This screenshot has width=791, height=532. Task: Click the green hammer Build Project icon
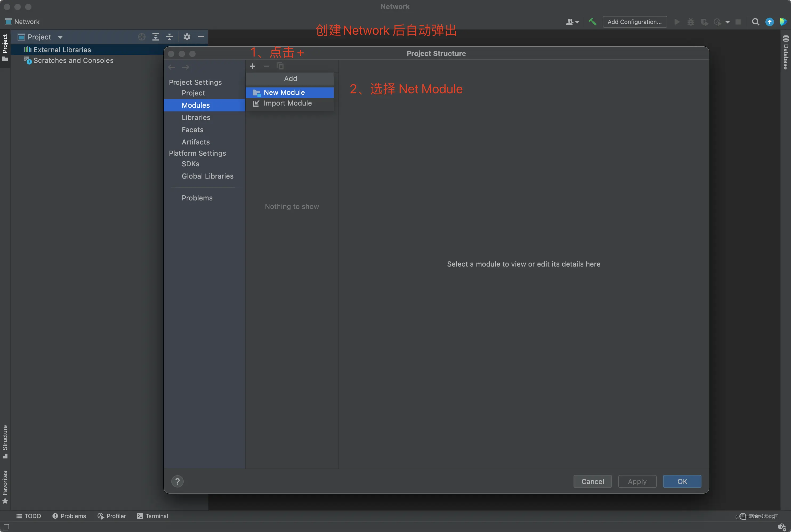(592, 22)
